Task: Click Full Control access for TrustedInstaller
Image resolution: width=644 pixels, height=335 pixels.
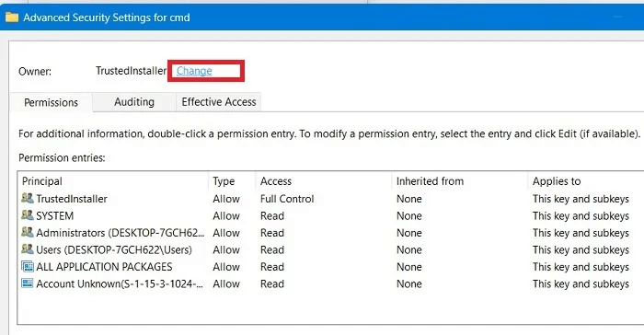Action: coord(287,199)
